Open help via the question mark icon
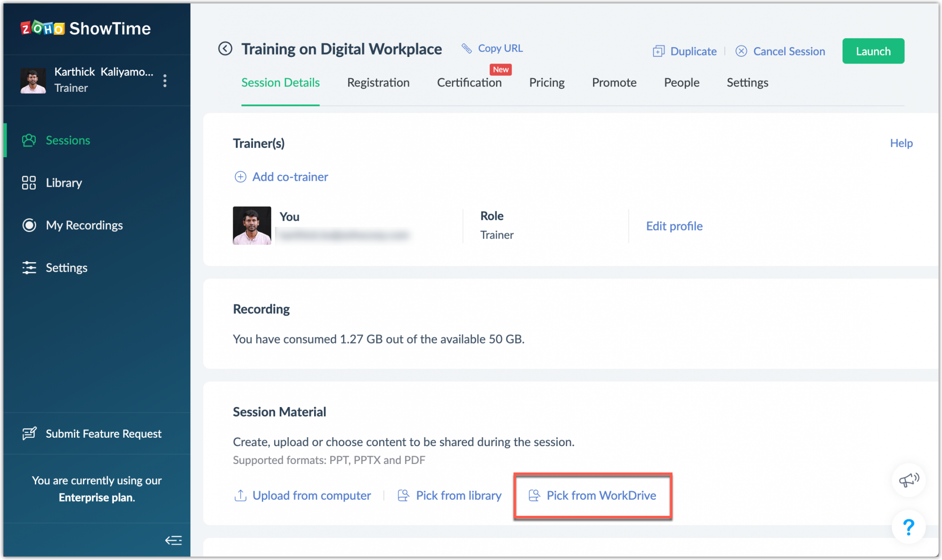The image size is (942, 560). [x=909, y=527]
